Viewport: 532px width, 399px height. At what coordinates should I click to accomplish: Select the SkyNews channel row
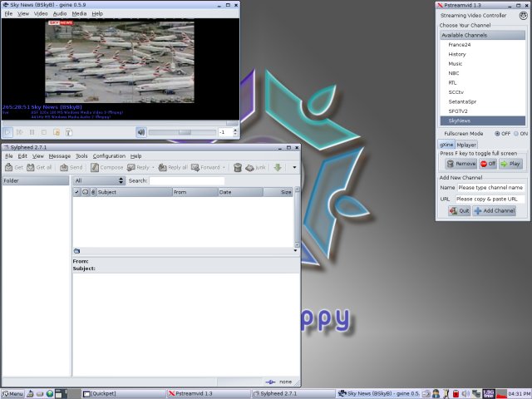pos(482,121)
